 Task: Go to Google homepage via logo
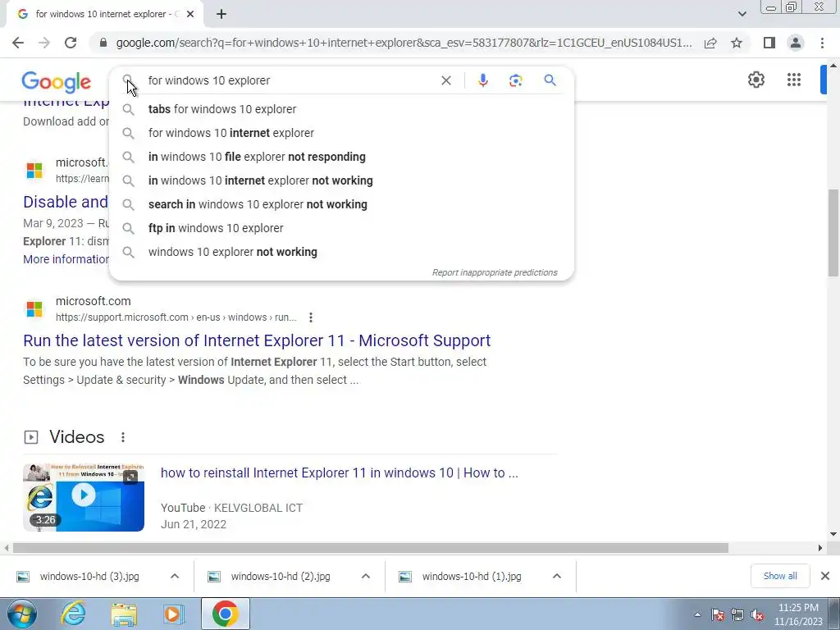(x=57, y=82)
